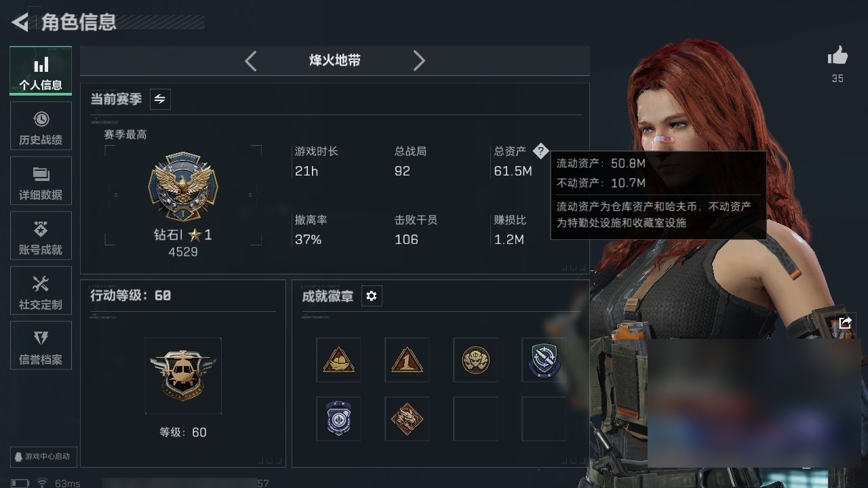Select 详细数据 in the sidebar

[41, 182]
